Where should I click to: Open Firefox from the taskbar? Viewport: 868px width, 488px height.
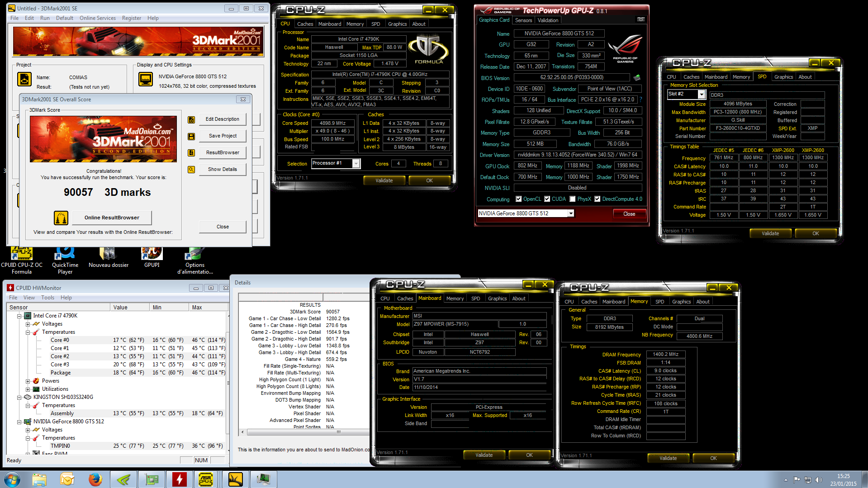coord(95,479)
